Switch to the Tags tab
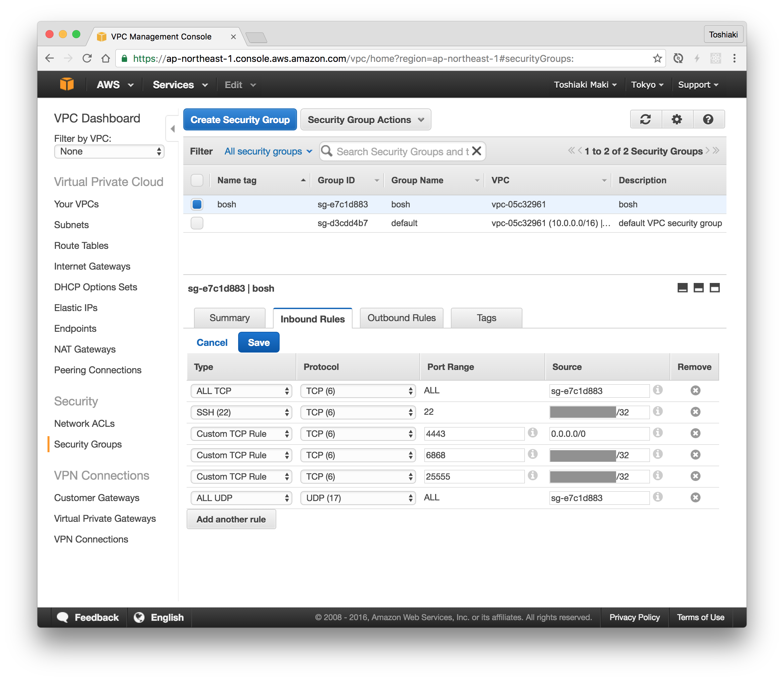This screenshot has height=681, width=784. pos(486,318)
